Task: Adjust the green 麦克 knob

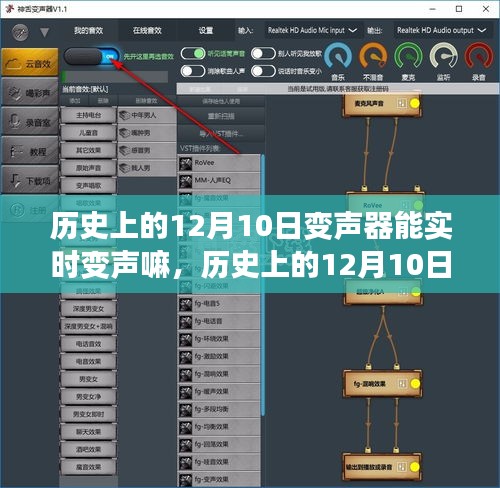Action: (x=408, y=57)
